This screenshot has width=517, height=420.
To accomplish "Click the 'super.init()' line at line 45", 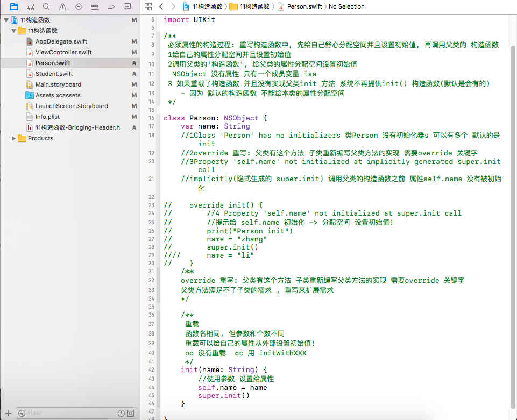I will tap(224, 396).
